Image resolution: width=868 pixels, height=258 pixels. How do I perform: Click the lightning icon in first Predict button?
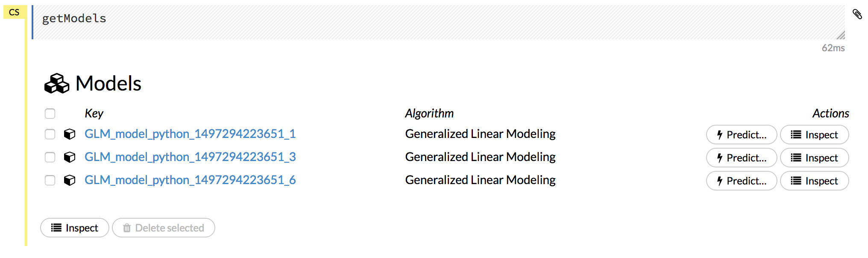(719, 135)
